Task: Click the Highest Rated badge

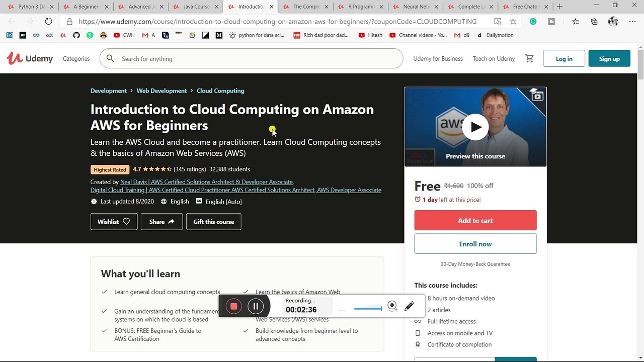Action: [110, 169]
